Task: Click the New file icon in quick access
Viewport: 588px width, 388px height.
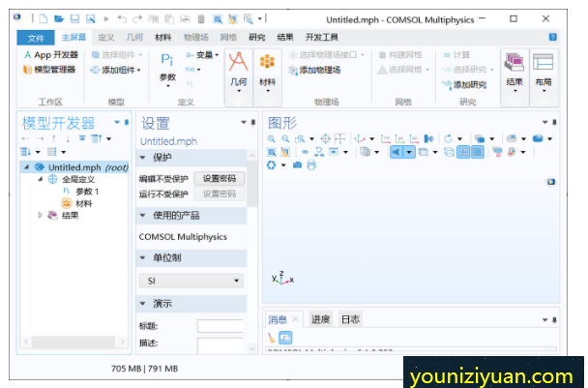Action: (x=44, y=18)
